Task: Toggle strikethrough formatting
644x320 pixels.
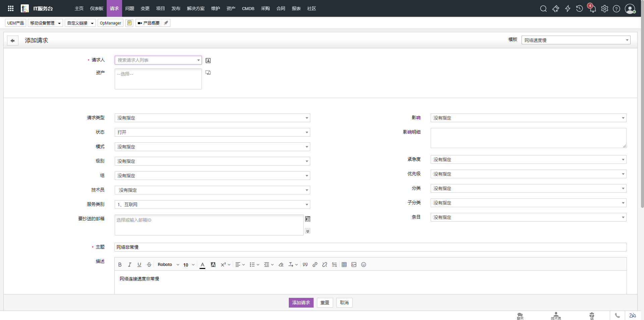Action: (149, 265)
